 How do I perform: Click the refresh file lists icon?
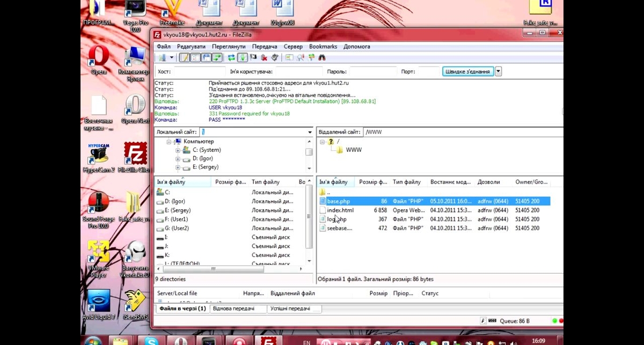231,58
